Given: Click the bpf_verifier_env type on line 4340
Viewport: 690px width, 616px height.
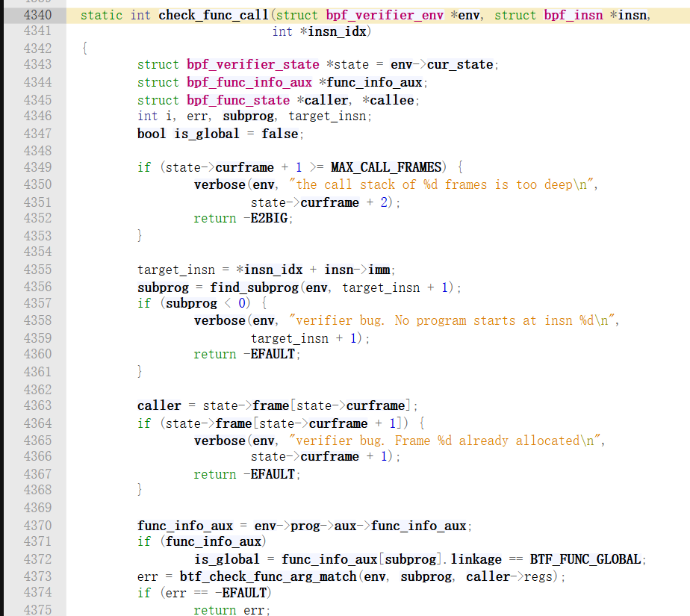Looking at the screenshot, I should (x=385, y=16).
